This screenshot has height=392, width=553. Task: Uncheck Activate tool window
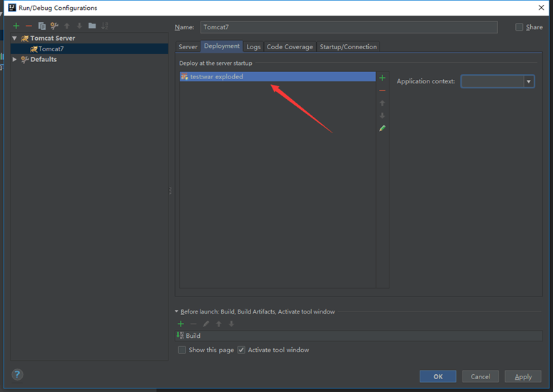click(x=241, y=350)
